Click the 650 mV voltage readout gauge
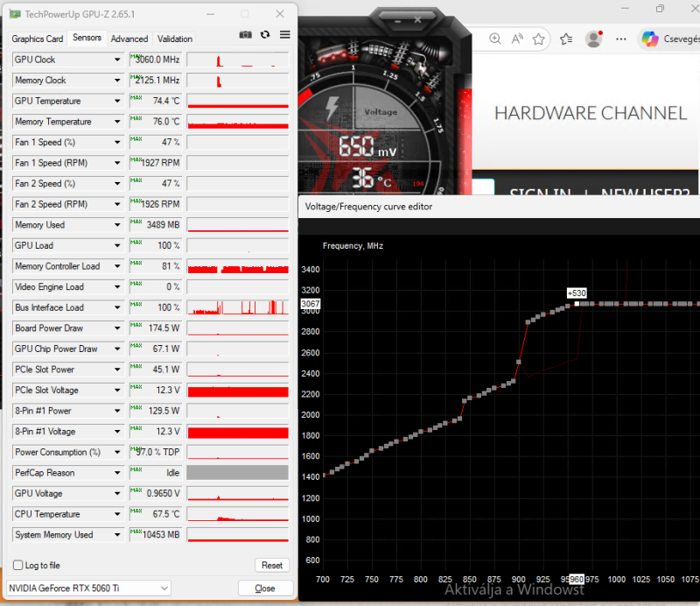This screenshot has height=606, width=700. [x=367, y=146]
